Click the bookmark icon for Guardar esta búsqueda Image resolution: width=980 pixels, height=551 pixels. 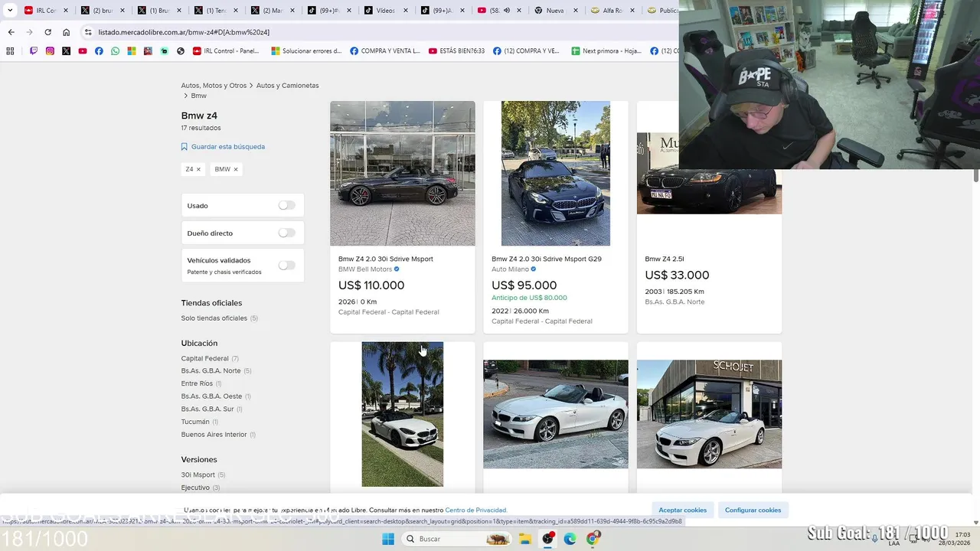[x=185, y=147]
